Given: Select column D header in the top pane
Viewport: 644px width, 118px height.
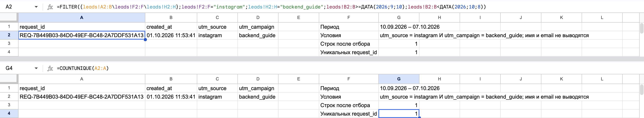Looking at the screenshot, I should point(258,18).
